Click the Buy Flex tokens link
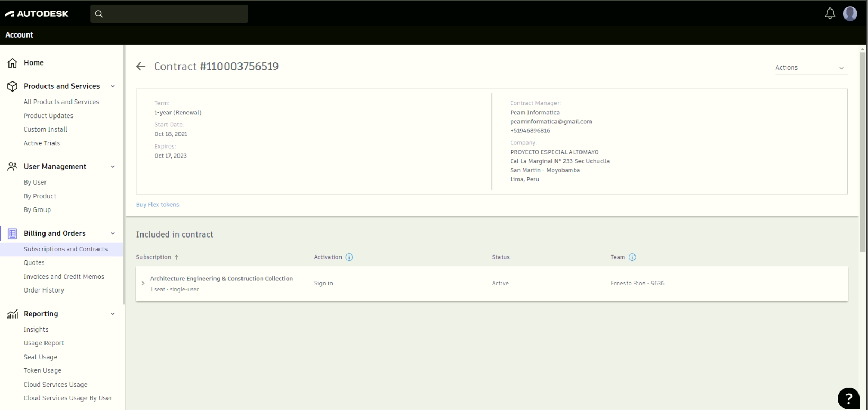This screenshot has width=868, height=410. pos(157,205)
